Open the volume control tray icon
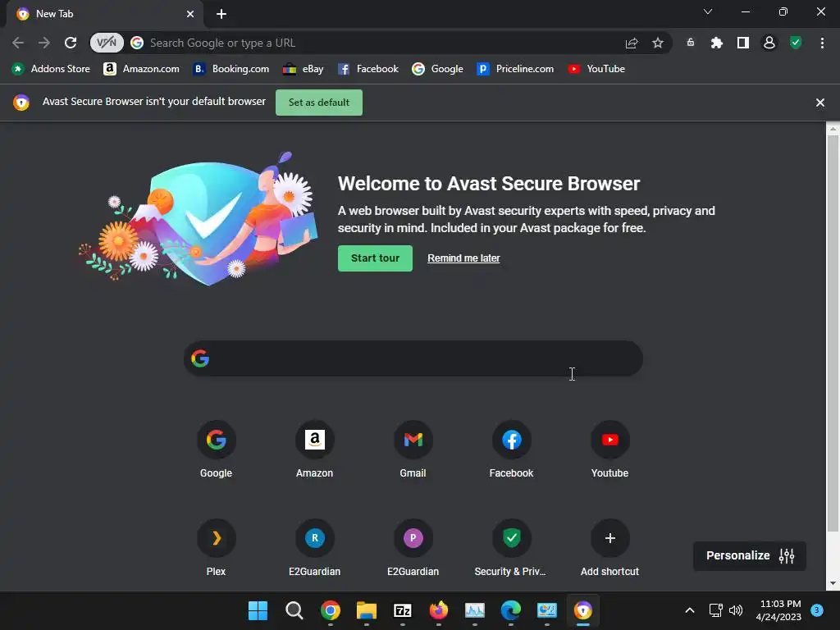The height and width of the screenshot is (630, 840). click(x=736, y=610)
